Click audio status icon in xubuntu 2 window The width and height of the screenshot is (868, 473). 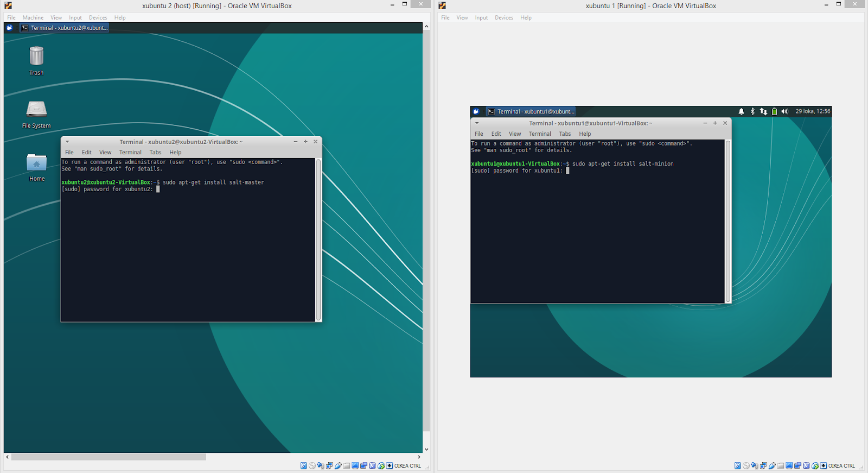tap(321, 465)
